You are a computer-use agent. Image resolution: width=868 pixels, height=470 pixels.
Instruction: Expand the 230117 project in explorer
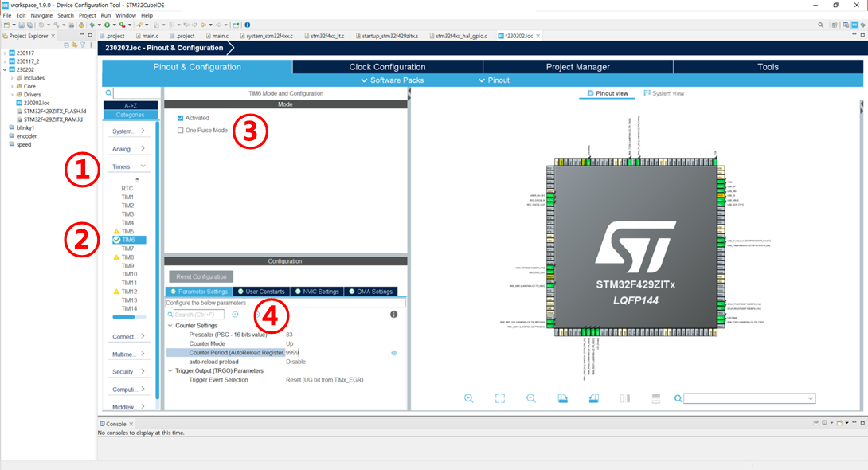tap(5, 53)
